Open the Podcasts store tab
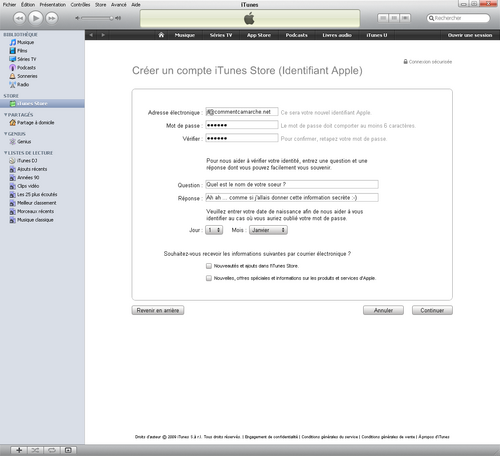 click(296, 35)
